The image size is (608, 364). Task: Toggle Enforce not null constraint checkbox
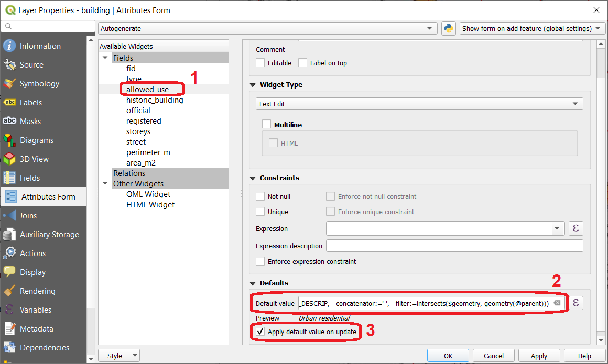click(x=330, y=196)
